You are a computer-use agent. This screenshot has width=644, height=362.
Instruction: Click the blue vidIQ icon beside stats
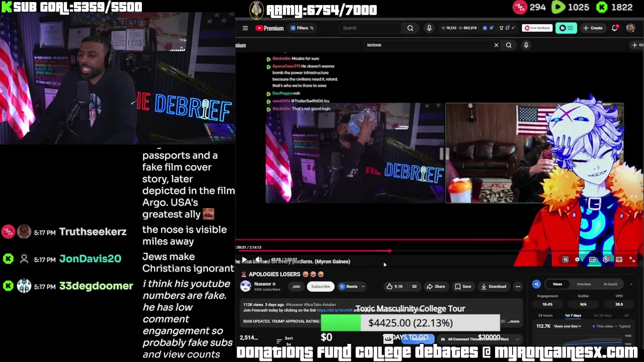[485, 28]
